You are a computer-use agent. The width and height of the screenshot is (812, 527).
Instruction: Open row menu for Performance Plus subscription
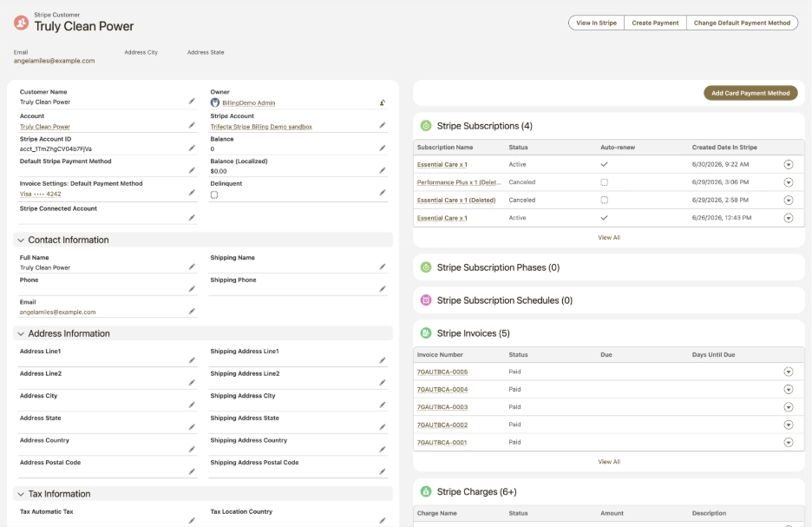pyautogui.click(x=789, y=182)
